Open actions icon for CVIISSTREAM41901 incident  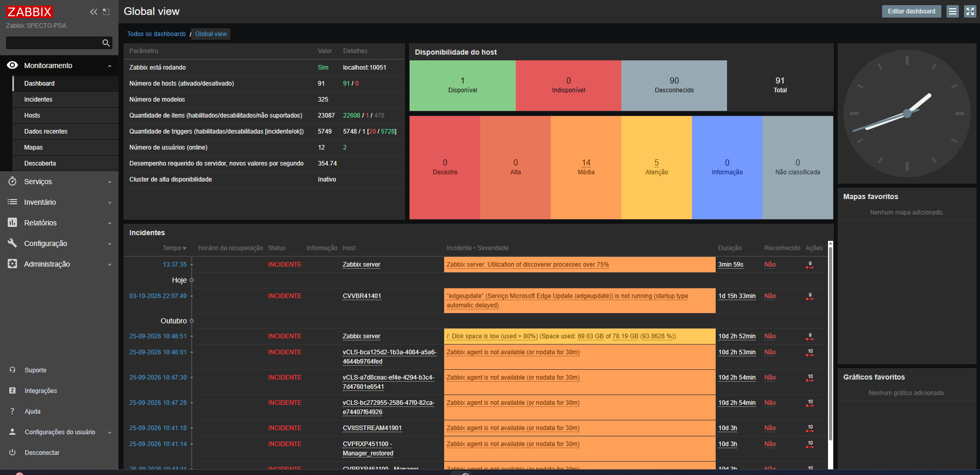[x=810, y=429]
